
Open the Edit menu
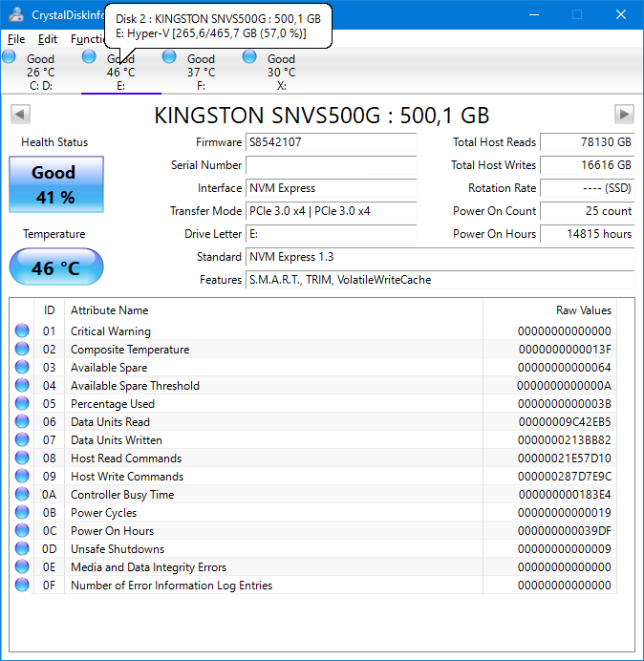pyautogui.click(x=47, y=39)
